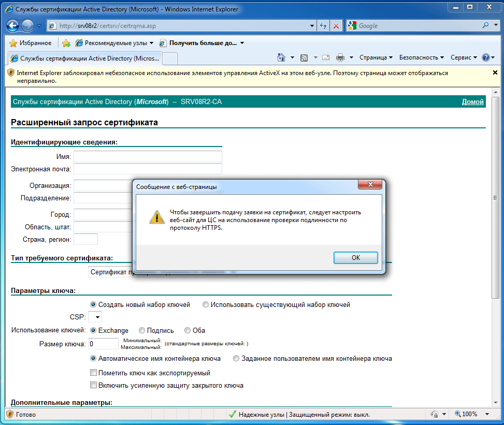
Task: Click the status bar privacy icon
Action: [434, 414]
